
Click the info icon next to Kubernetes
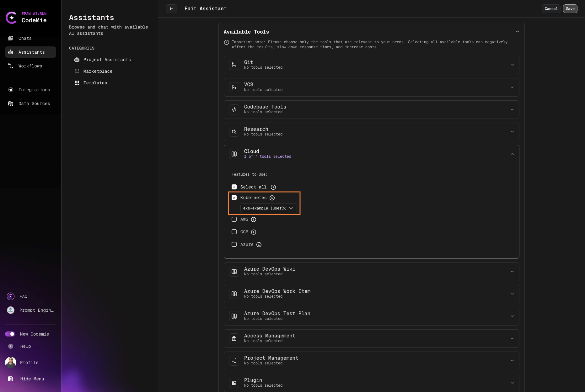pyautogui.click(x=272, y=198)
